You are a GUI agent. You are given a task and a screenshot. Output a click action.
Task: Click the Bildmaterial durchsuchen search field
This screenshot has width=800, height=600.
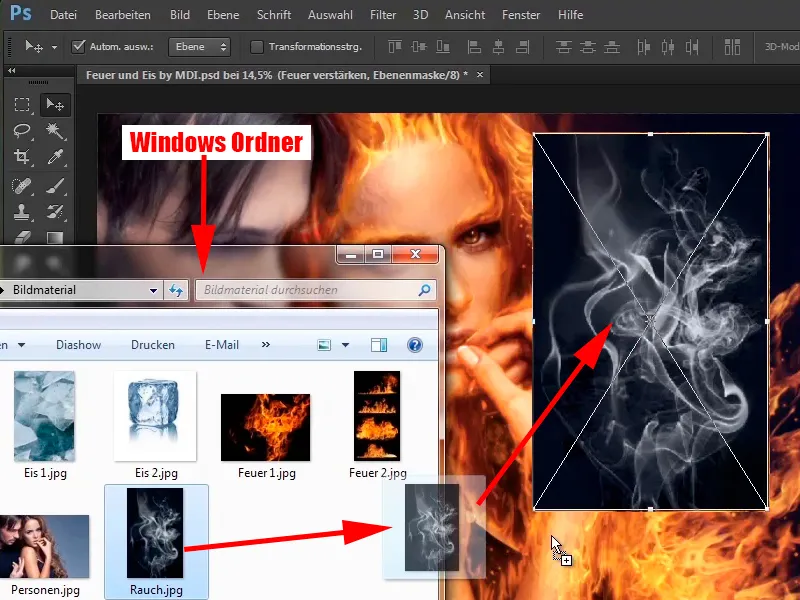coord(315,290)
